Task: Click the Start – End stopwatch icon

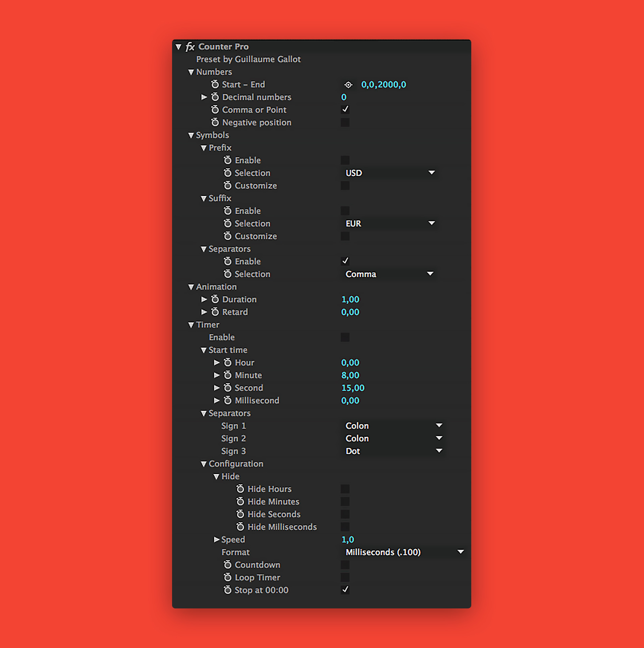Action: point(215,84)
